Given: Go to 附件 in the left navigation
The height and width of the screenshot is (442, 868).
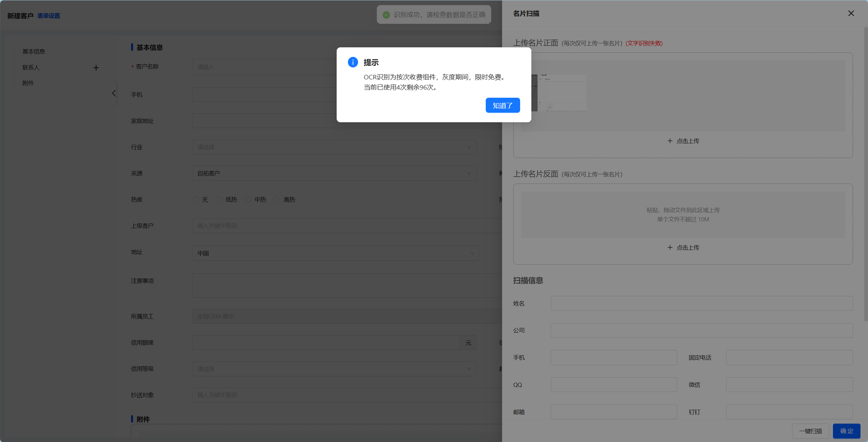Looking at the screenshot, I should (x=28, y=83).
